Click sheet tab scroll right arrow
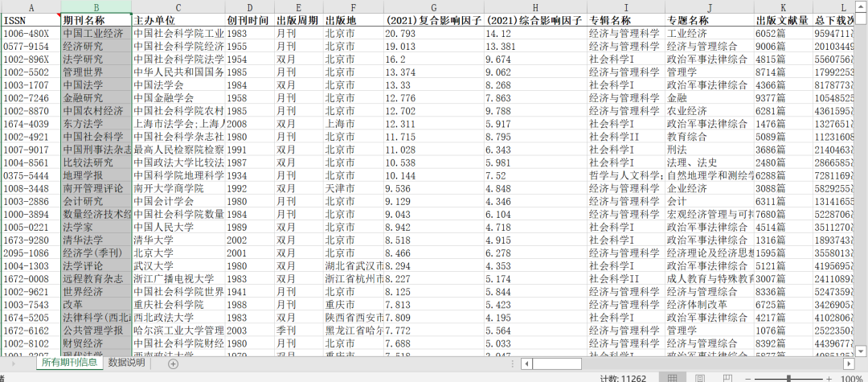 13,364
